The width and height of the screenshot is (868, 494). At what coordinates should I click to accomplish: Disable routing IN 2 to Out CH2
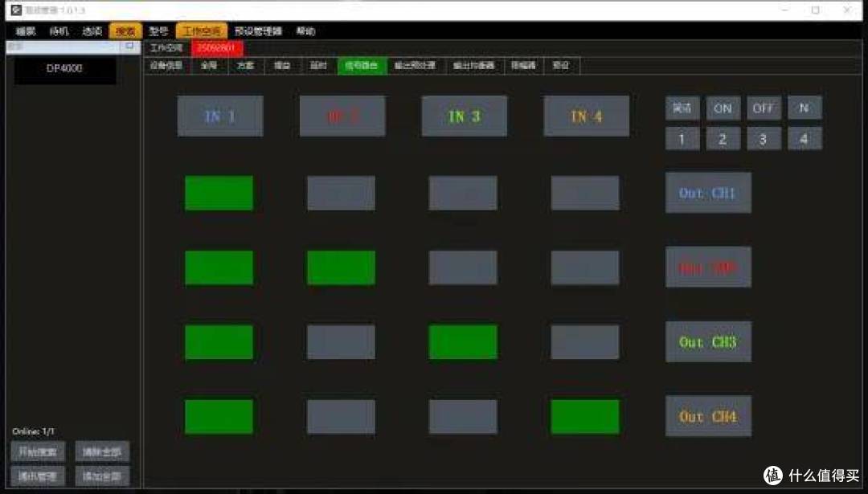[x=341, y=267]
